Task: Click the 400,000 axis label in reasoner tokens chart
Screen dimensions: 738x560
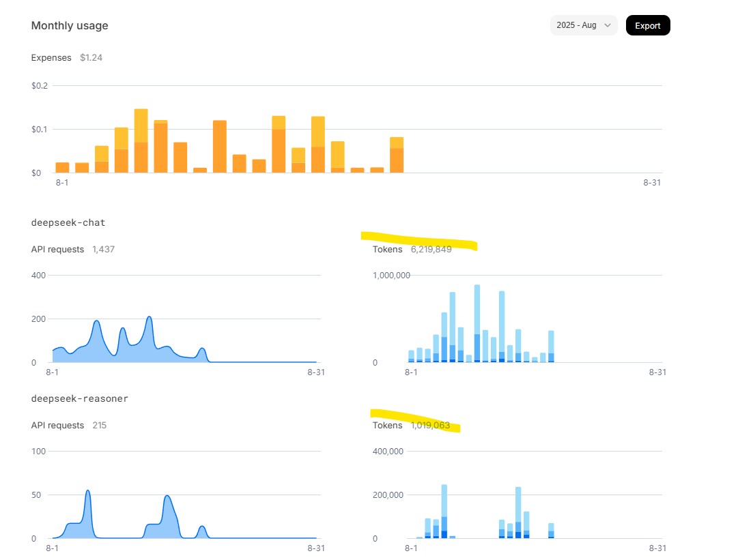Action: [388, 451]
